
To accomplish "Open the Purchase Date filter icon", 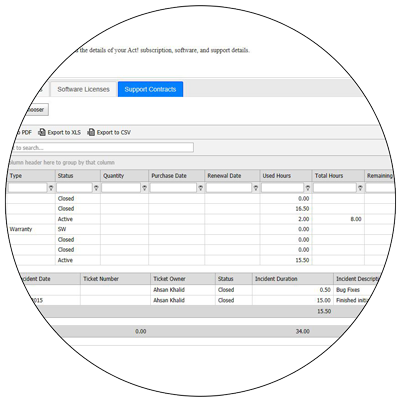I will click(200, 188).
